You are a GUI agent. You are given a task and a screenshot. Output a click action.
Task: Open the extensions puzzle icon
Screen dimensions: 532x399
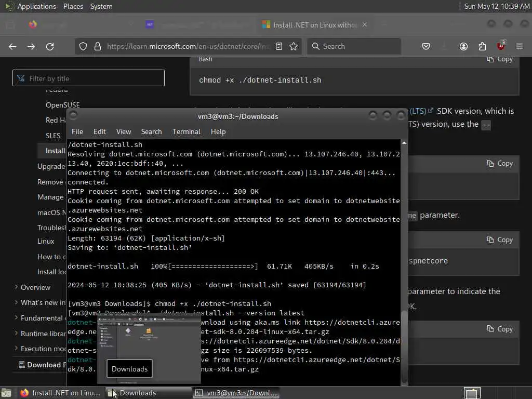pyautogui.click(x=482, y=46)
